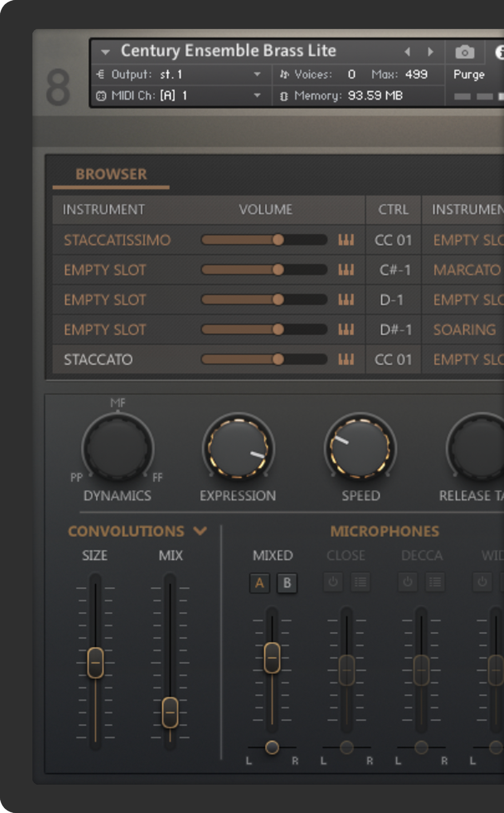This screenshot has height=813, width=504.
Task: Open Decca microphone routing list icon
Action: click(435, 582)
